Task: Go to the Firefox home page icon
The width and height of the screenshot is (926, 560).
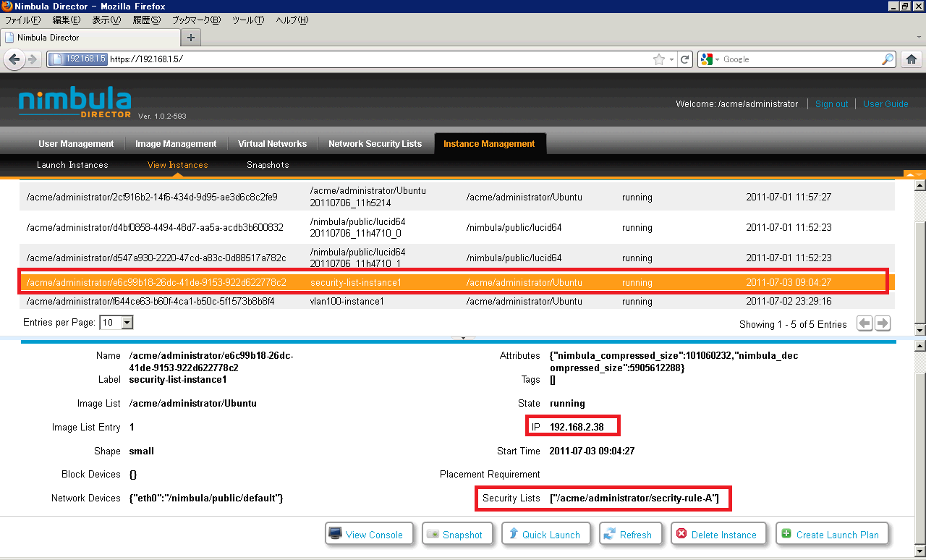Action: click(912, 59)
